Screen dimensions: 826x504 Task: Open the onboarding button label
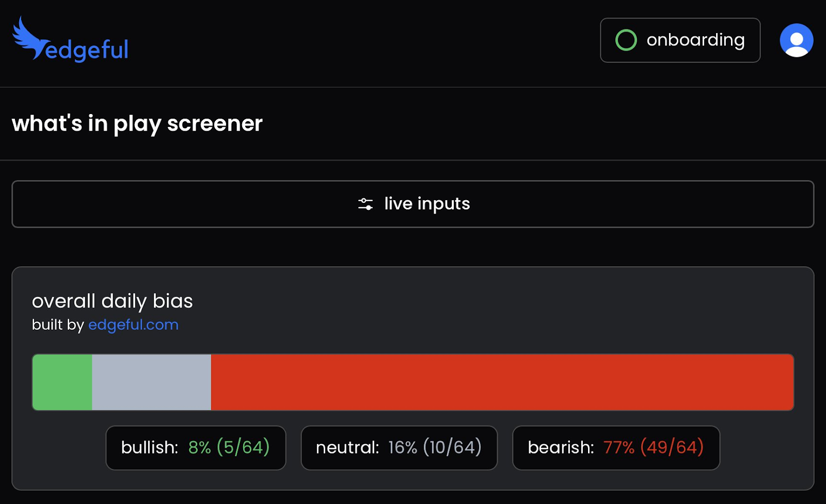click(x=695, y=40)
